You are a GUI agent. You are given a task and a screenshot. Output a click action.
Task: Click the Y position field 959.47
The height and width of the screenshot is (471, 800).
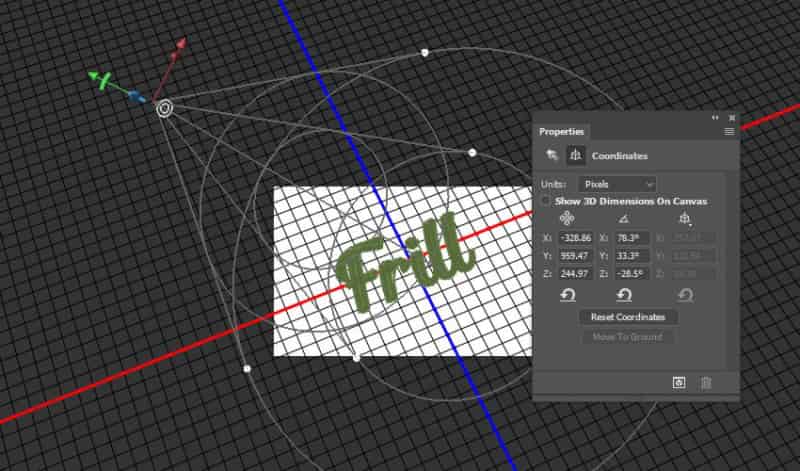coord(576,256)
